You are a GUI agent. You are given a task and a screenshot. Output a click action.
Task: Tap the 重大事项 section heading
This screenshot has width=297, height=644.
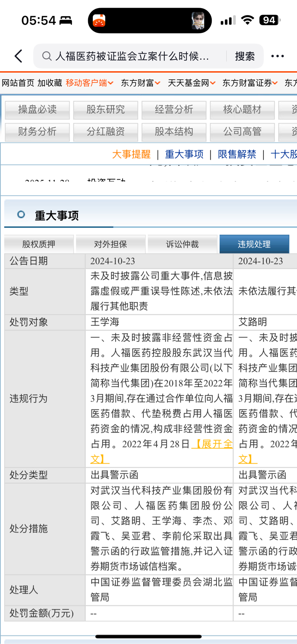pos(57,215)
